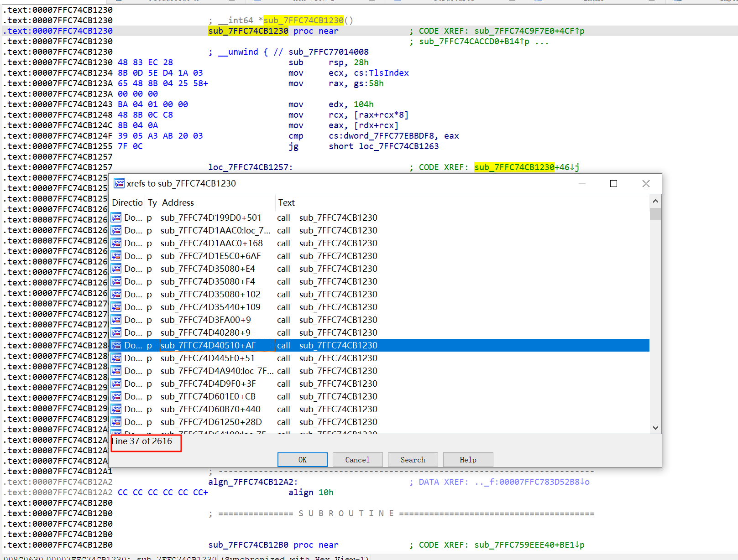Click the icon for sub_7FFC74D445E0+51 row
The width and height of the screenshot is (738, 560).
click(x=116, y=358)
